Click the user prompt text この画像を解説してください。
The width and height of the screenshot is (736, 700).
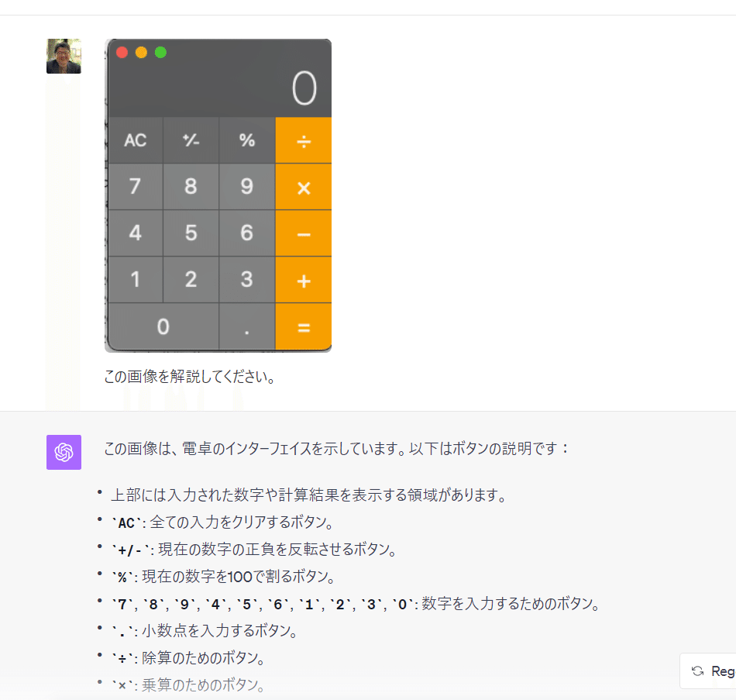pyautogui.click(x=190, y=377)
